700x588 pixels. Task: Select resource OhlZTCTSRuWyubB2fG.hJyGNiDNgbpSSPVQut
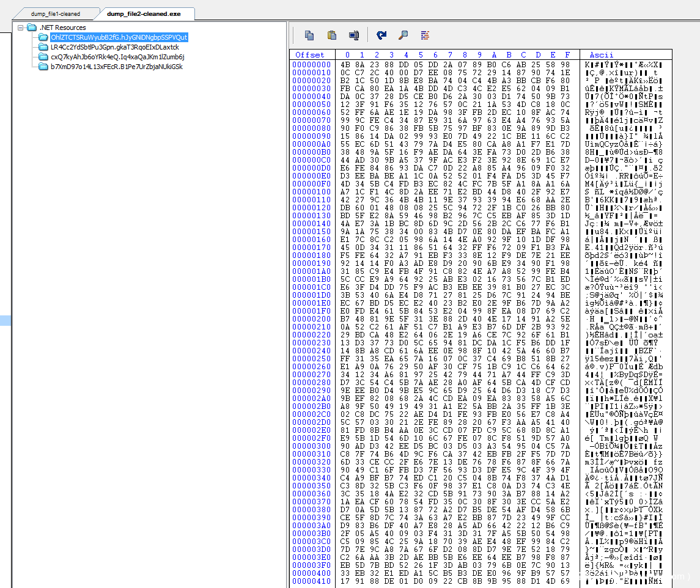pos(119,37)
